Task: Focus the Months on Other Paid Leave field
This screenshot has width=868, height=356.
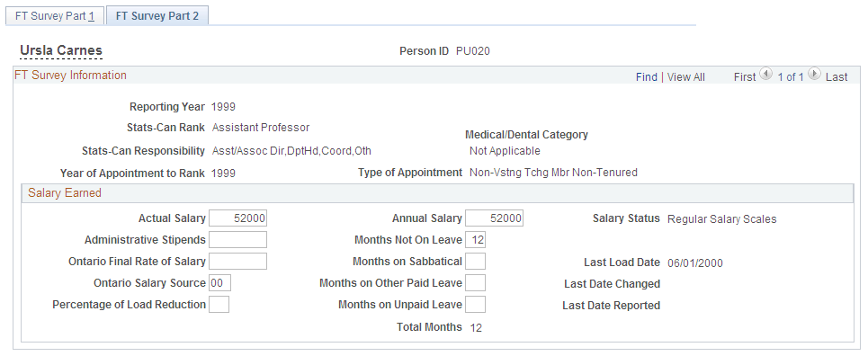Action: pyautogui.click(x=475, y=283)
